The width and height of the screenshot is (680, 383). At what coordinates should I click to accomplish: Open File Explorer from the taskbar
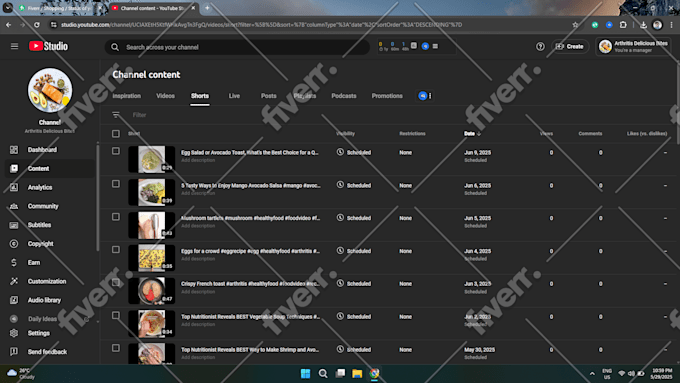click(357, 373)
